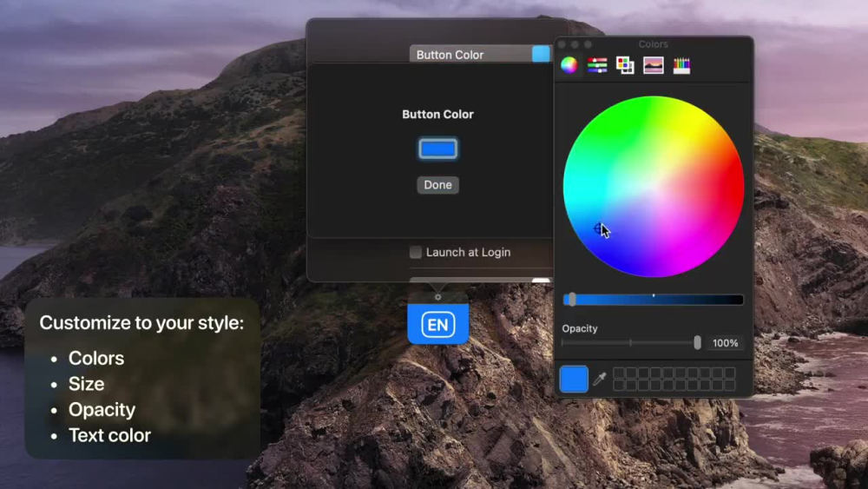Click the Opacity label
Screen dimensions: 868x489
580,328
